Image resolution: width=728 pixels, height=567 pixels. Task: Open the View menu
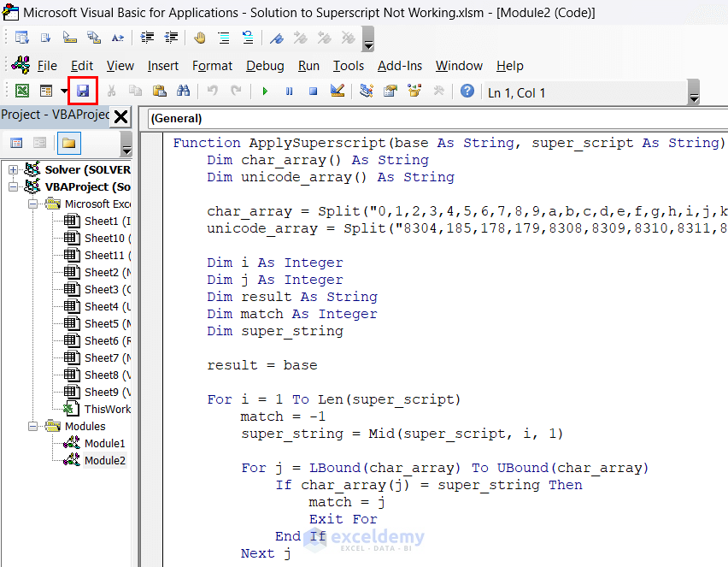tap(120, 66)
